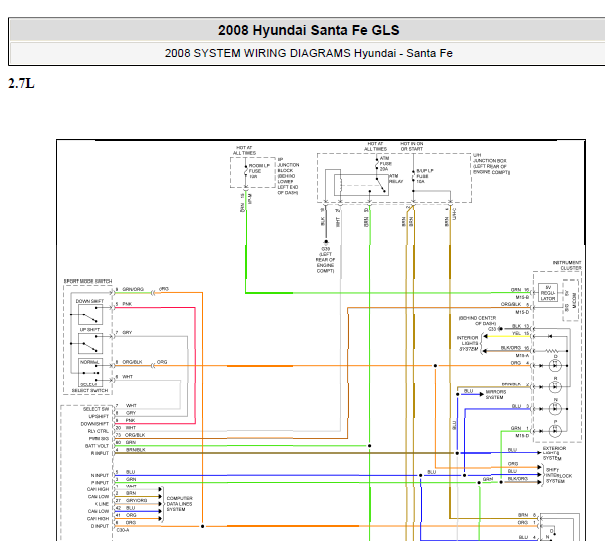Click the 'RLY CTRL' pin label
Screen dimensions: 605x541
click(x=98, y=431)
